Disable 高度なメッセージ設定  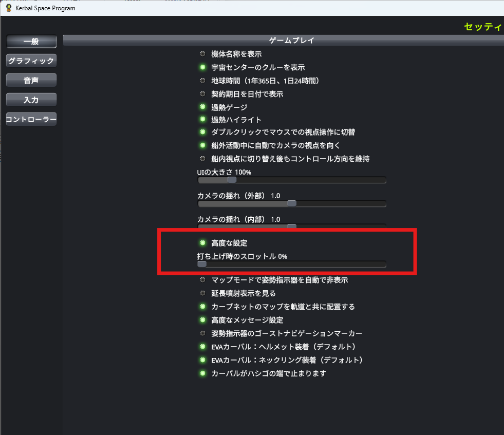(203, 320)
